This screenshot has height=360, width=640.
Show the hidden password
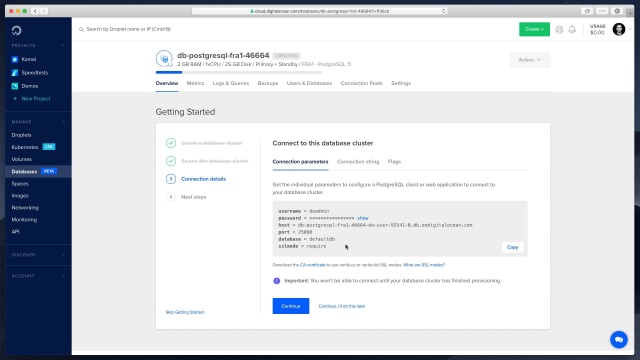click(362, 218)
